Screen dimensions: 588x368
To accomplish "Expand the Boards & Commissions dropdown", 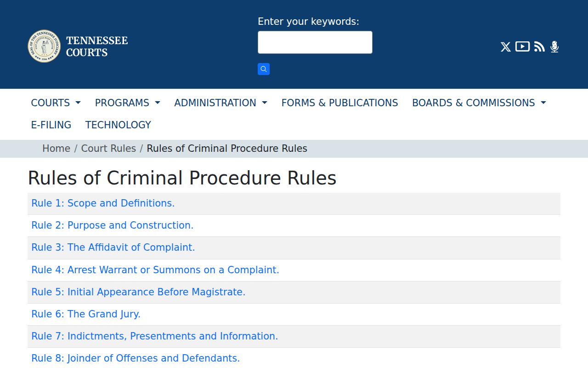I will (479, 103).
